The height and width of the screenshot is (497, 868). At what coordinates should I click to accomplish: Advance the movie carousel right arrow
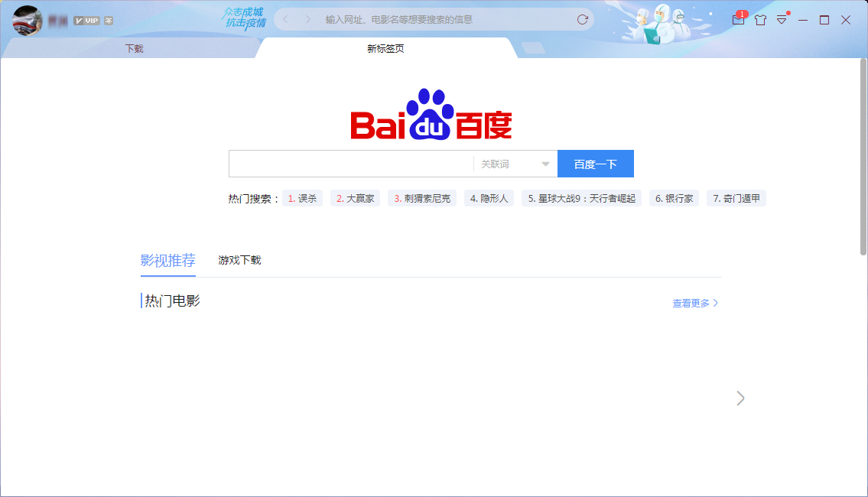click(x=740, y=398)
